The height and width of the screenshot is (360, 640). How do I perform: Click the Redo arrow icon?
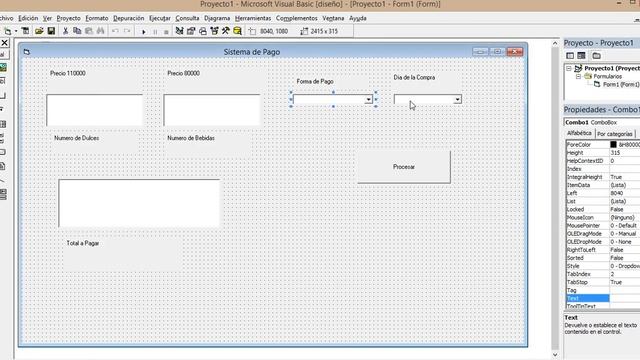click(127, 31)
